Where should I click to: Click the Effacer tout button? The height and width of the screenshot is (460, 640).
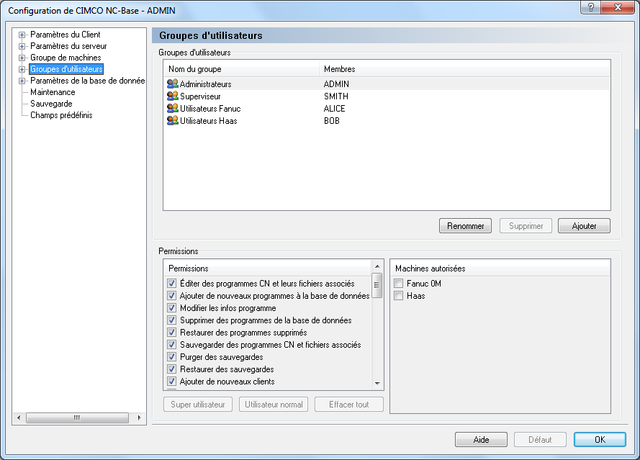[x=349, y=404]
